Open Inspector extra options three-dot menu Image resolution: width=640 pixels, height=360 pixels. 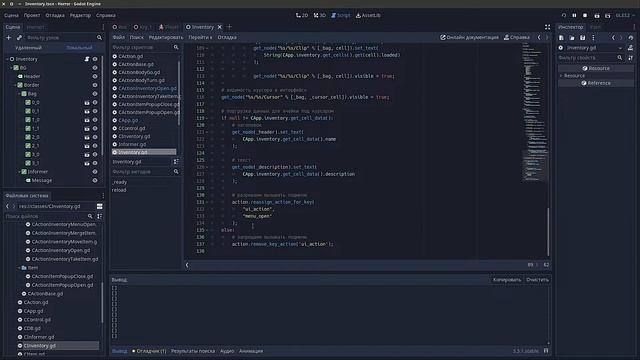pyautogui.click(x=593, y=38)
